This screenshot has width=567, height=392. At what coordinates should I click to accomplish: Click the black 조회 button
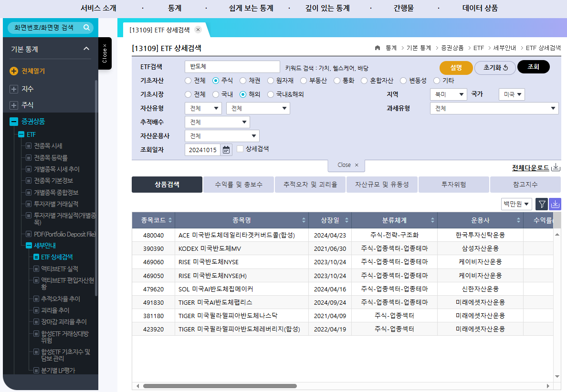534,67
